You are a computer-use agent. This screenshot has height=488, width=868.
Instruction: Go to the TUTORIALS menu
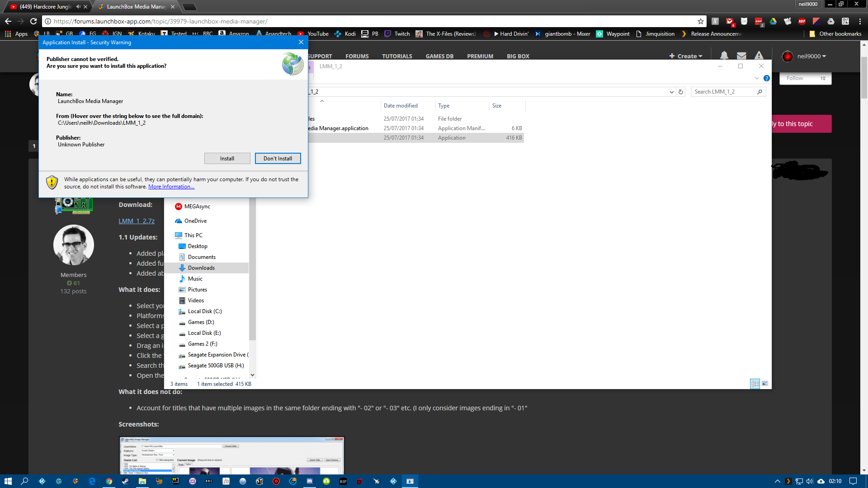pos(397,56)
